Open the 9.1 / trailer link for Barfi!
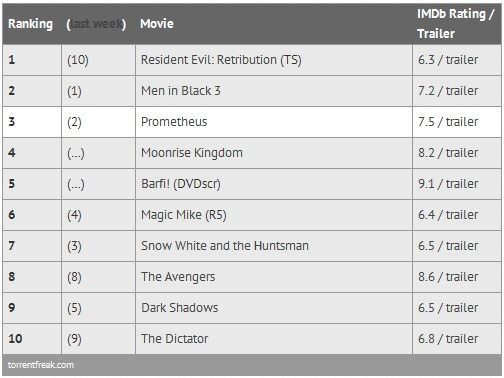 click(448, 184)
